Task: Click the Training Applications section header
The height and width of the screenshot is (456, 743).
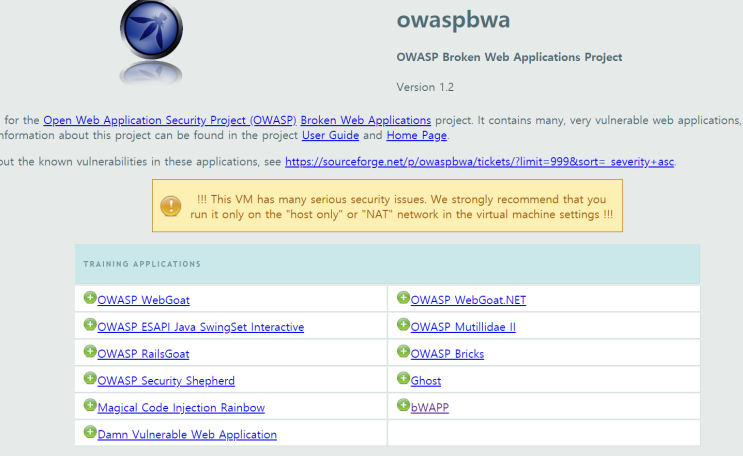Action: click(x=142, y=264)
